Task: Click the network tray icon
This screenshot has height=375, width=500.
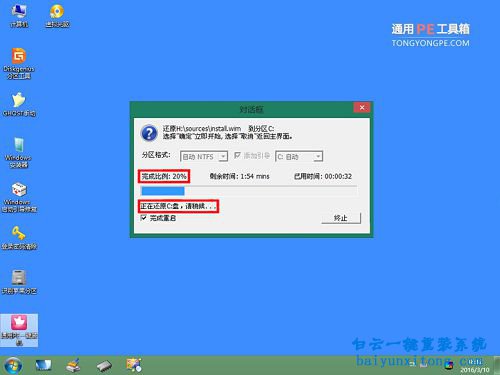Action: (424, 365)
